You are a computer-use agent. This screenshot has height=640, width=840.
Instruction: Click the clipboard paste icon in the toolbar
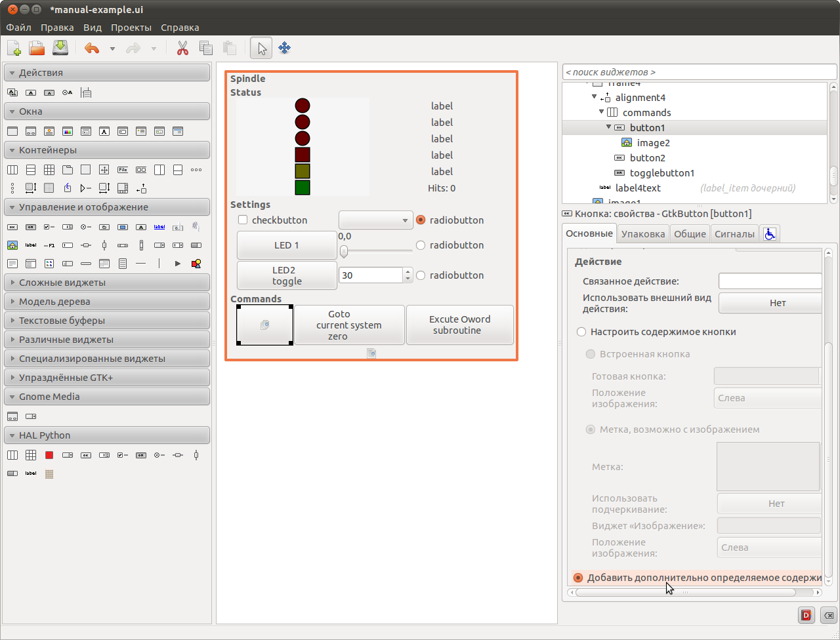pos(229,48)
